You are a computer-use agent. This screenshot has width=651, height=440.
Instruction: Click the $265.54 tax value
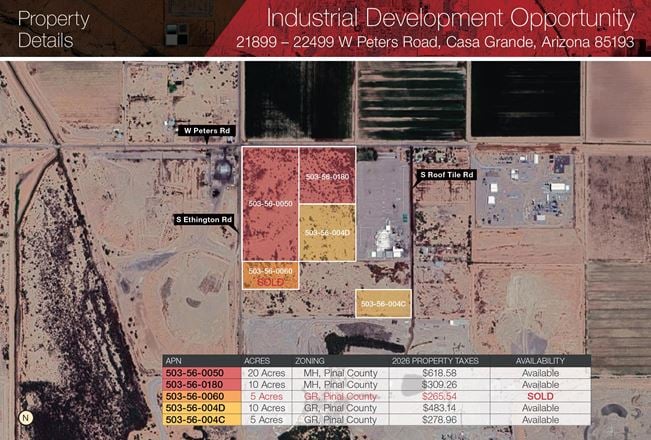tap(439, 396)
